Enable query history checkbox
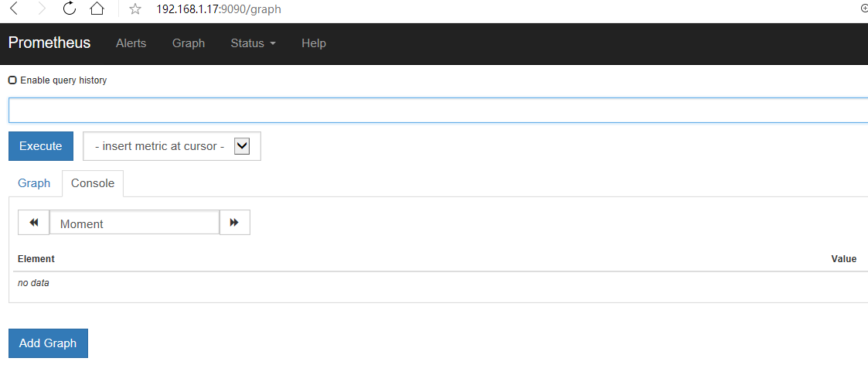 coord(12,80)
